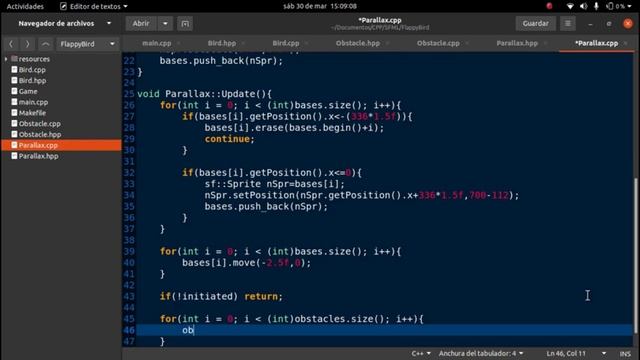Go forward with the right arrow in file browser
This screenshot has width=640, height=360.
(27, 44)
